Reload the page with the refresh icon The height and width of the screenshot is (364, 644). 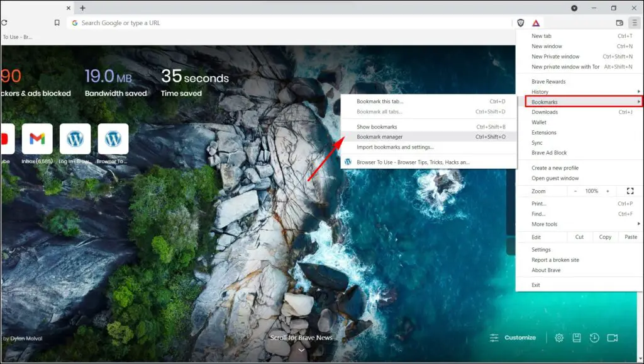(x=4, y=23)
